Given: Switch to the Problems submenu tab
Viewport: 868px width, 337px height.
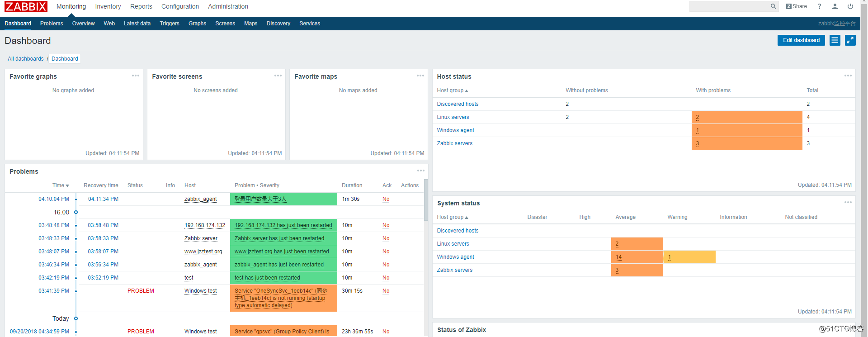Looking at the screenshot, I should [52, 24].
